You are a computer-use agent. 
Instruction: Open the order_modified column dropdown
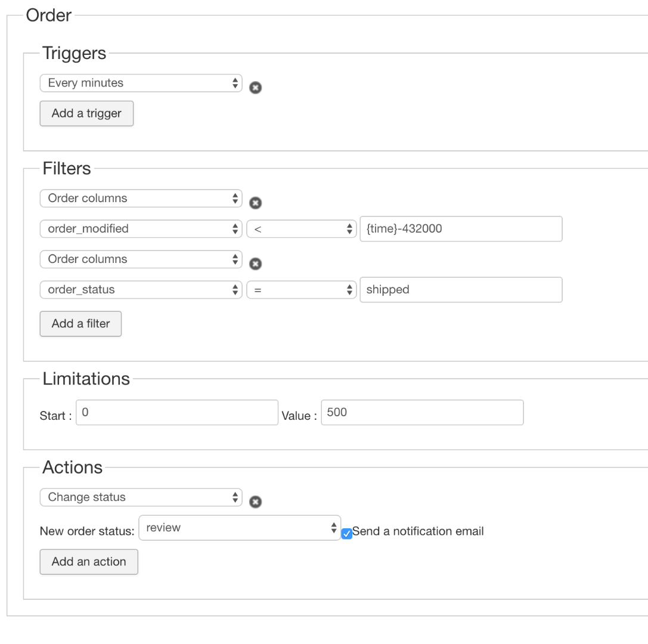pyautogui.click(x=141, y=229)
